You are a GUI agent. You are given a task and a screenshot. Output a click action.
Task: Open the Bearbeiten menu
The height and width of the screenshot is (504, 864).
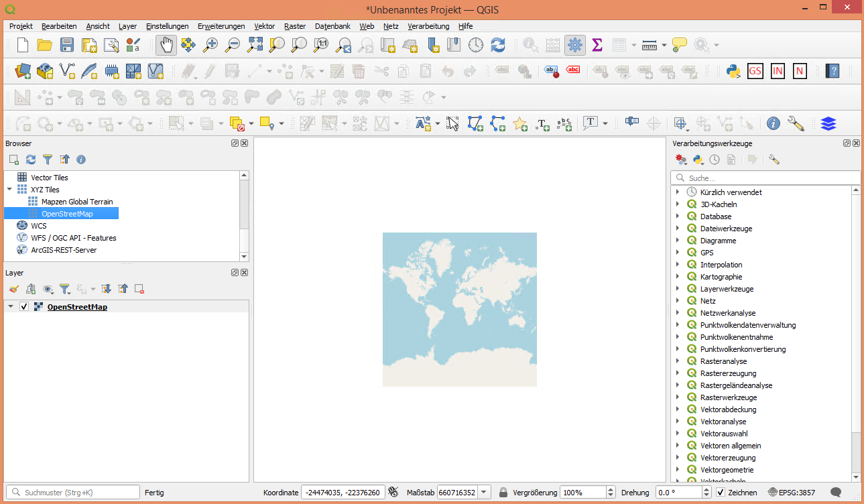coord(59,26)
